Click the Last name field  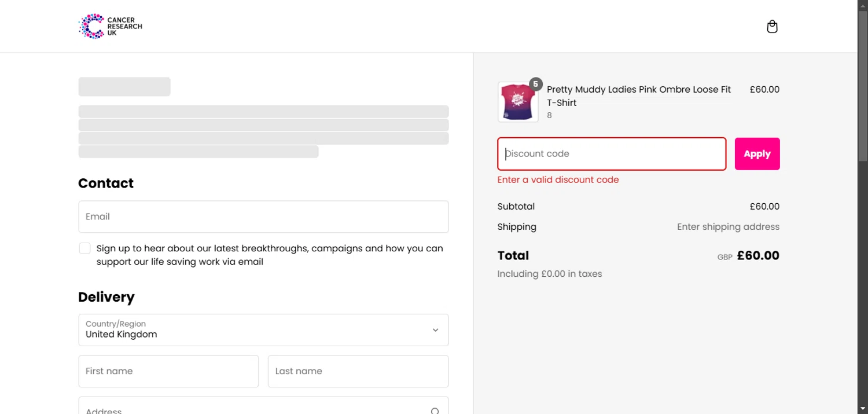click(358, 371)
